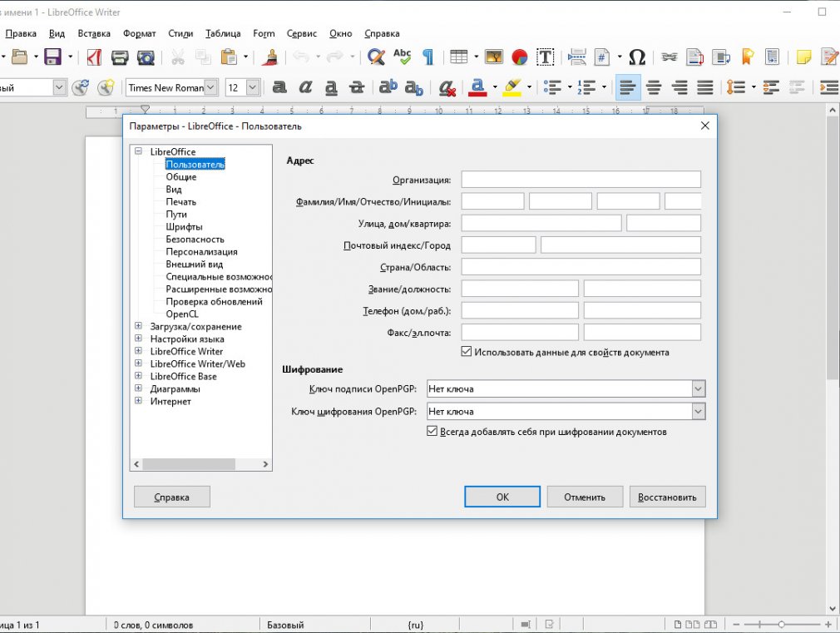Open 'Ключ подписи OpenPGP' dropdown

698,388
